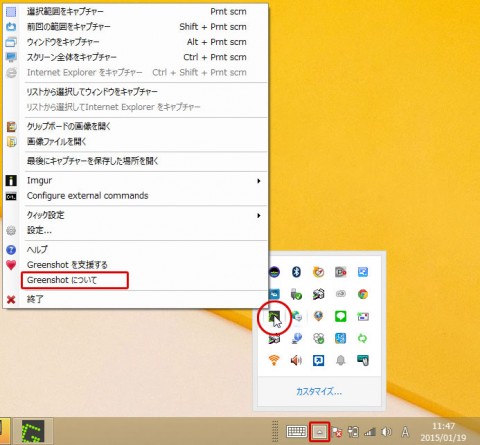480x445 pixels.
Task: Click the orange Wi-Fi tray icon
Action: (274, 360)
